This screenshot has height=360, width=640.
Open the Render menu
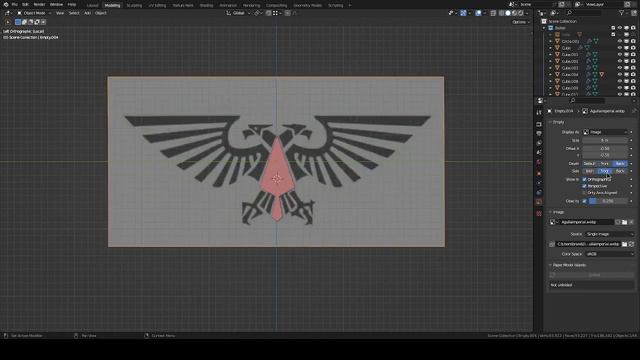click(39, 4)
